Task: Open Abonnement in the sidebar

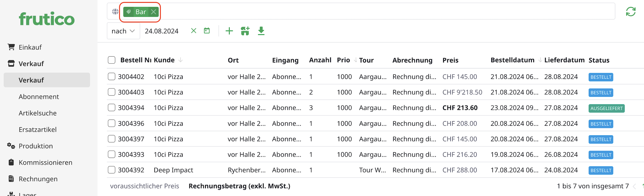Action: tap(39, 97)
